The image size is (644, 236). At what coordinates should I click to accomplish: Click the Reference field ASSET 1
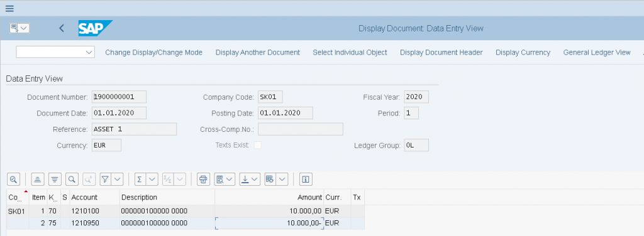tap(135, 129)
